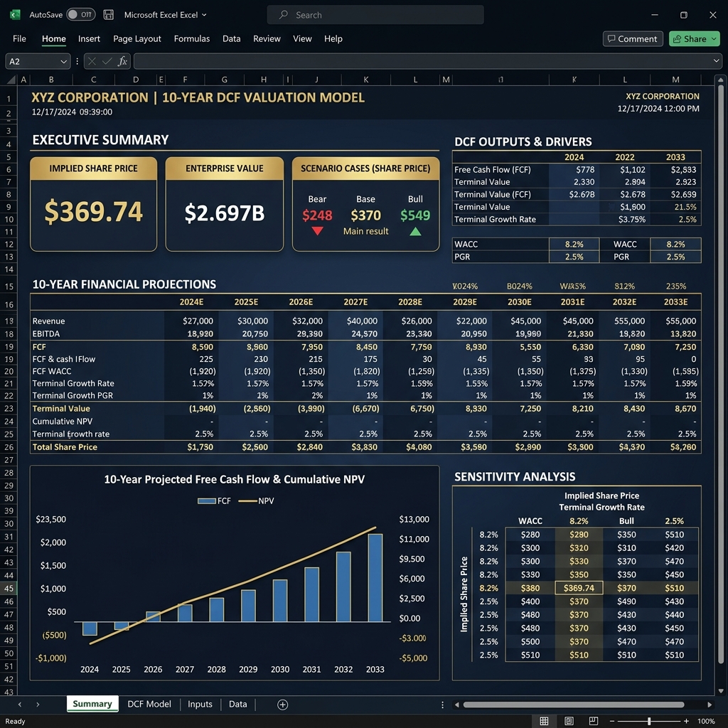Click the chart title text

click(x=234, y=479)
